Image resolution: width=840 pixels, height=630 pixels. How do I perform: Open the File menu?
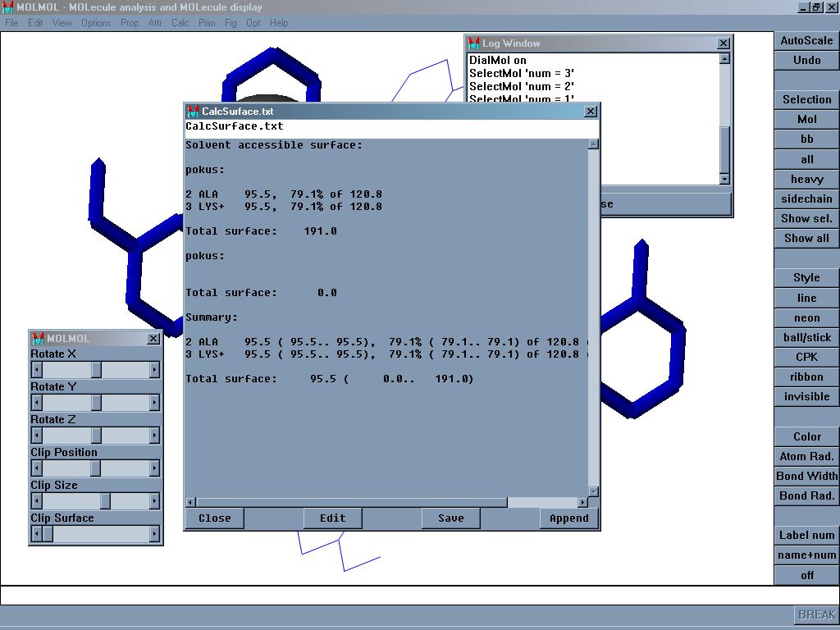tap(11, 23)
